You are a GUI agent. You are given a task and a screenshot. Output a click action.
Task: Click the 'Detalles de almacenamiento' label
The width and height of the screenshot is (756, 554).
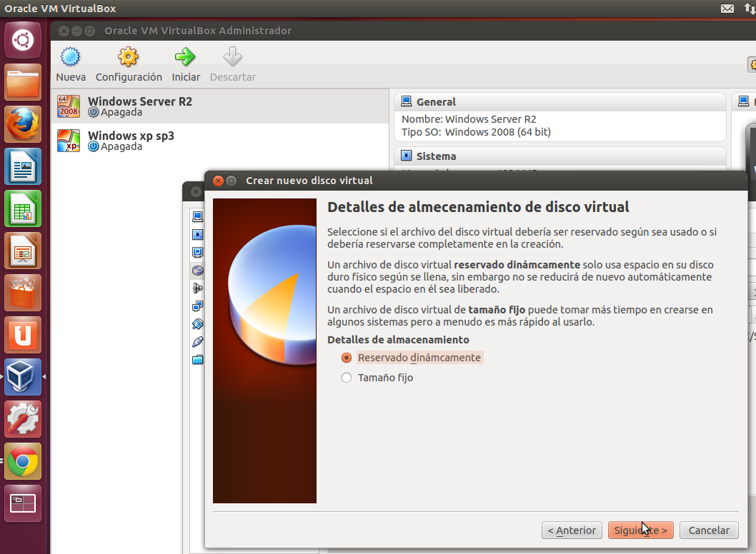pyautogui.click(x=398, y=340)
